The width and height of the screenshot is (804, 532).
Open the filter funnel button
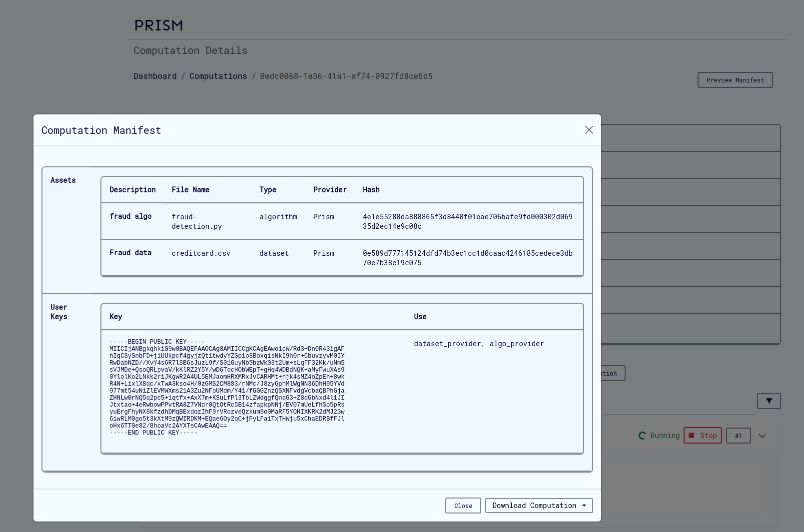tap(769, 401)
